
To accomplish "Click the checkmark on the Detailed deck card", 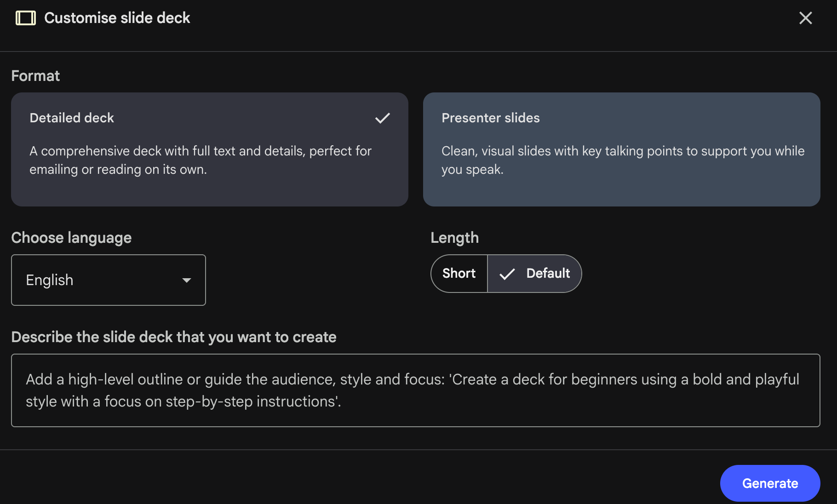I will (383, 118).
